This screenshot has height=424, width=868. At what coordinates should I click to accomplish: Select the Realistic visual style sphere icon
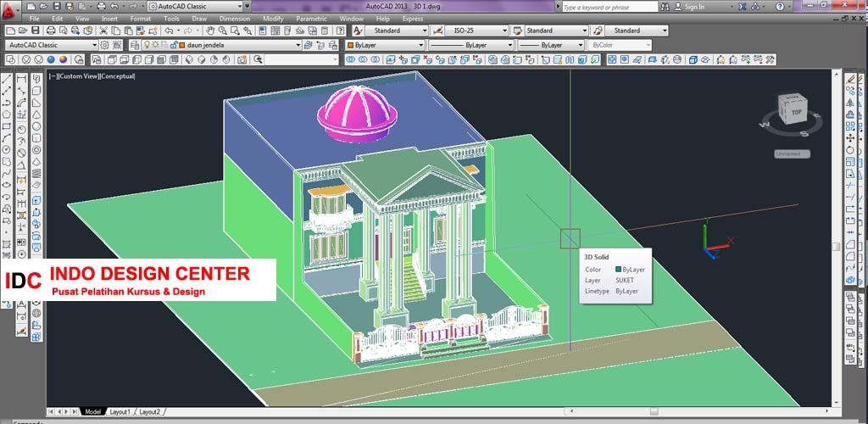(x=51, y=59)
